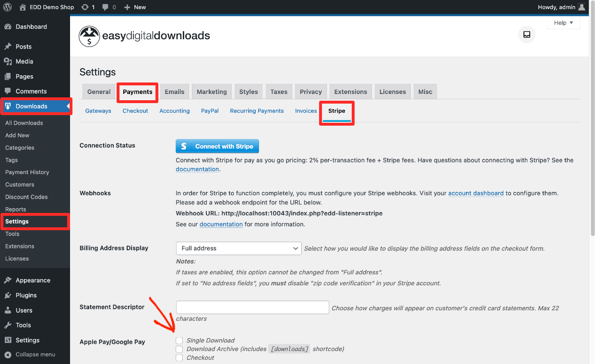Enable Apple Pay on Single Download
The image size is (595, 364).
click(179, 341)
